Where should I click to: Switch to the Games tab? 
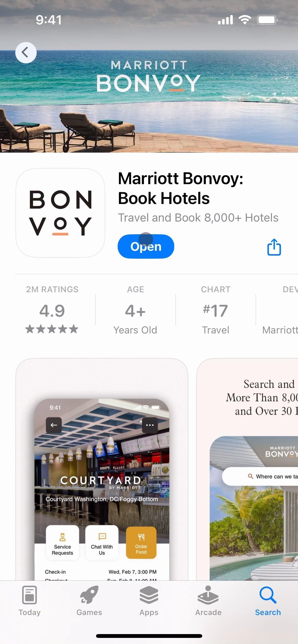(x=89, y=601)
